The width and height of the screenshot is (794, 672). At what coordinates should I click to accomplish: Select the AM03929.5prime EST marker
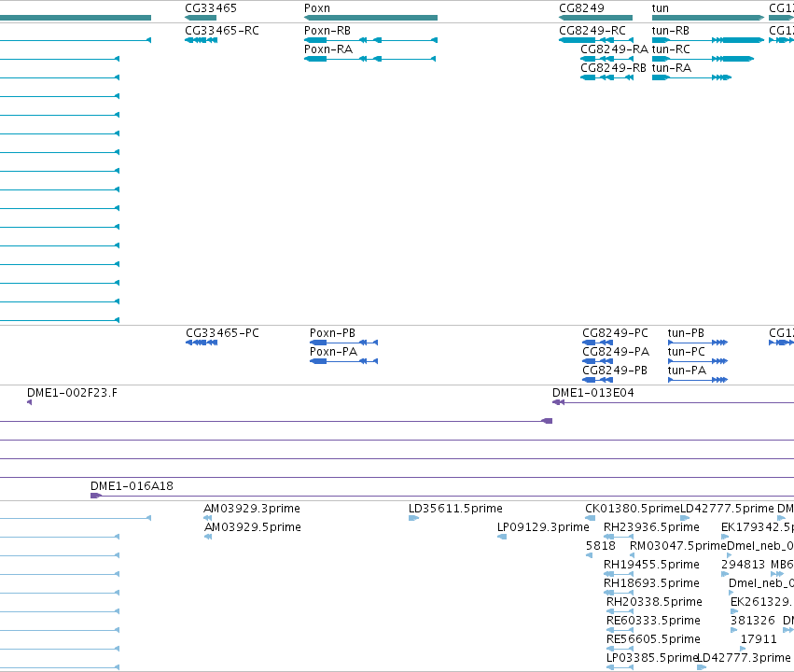click(208, 537)
